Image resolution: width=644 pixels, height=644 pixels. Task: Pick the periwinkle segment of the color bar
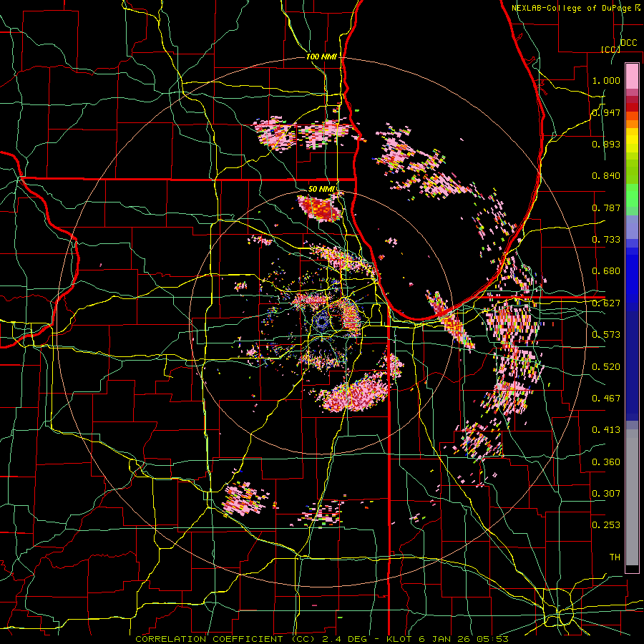tap(632, 227)
